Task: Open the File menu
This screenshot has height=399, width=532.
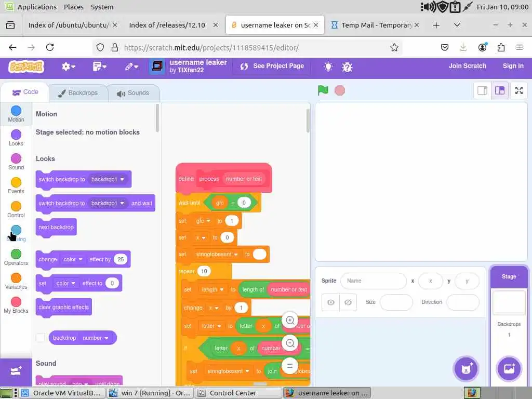Action: pyautogui.click(x=99, y=66)
